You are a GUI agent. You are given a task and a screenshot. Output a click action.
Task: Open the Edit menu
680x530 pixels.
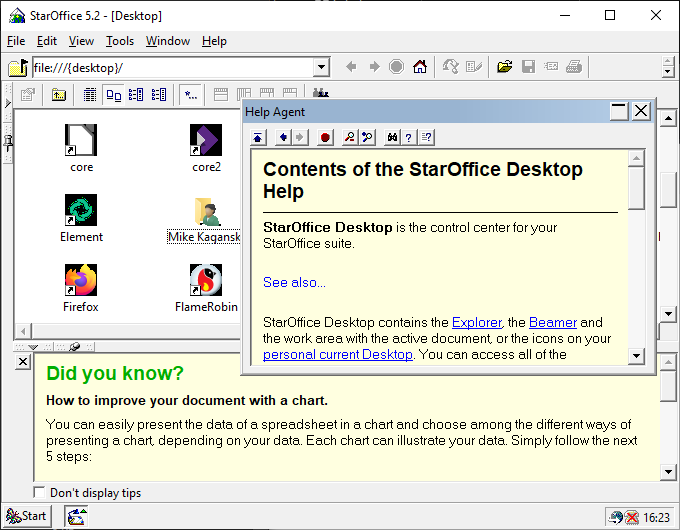47,41
